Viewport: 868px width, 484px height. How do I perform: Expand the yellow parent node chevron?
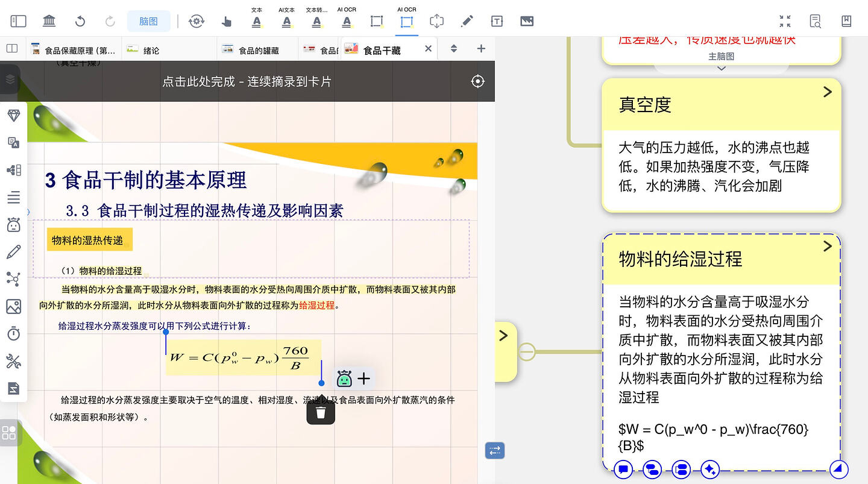[x=503, y=336]
